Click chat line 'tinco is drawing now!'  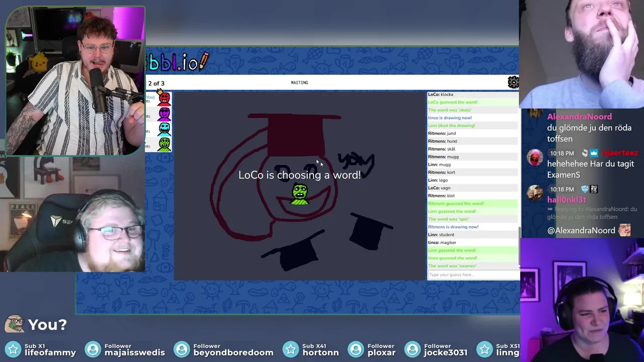click(472, 118)
